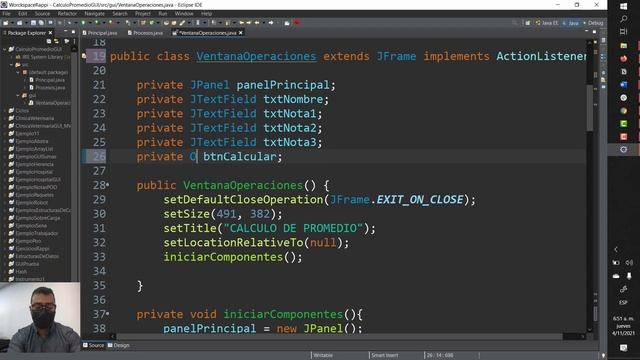Open the Source menu
Image resolution: width=640 pixels, height=360 pixels.
(x=42, y=13)
